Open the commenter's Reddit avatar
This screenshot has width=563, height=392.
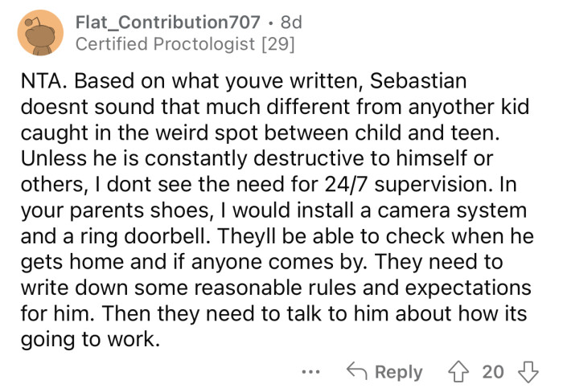[39, 32]
